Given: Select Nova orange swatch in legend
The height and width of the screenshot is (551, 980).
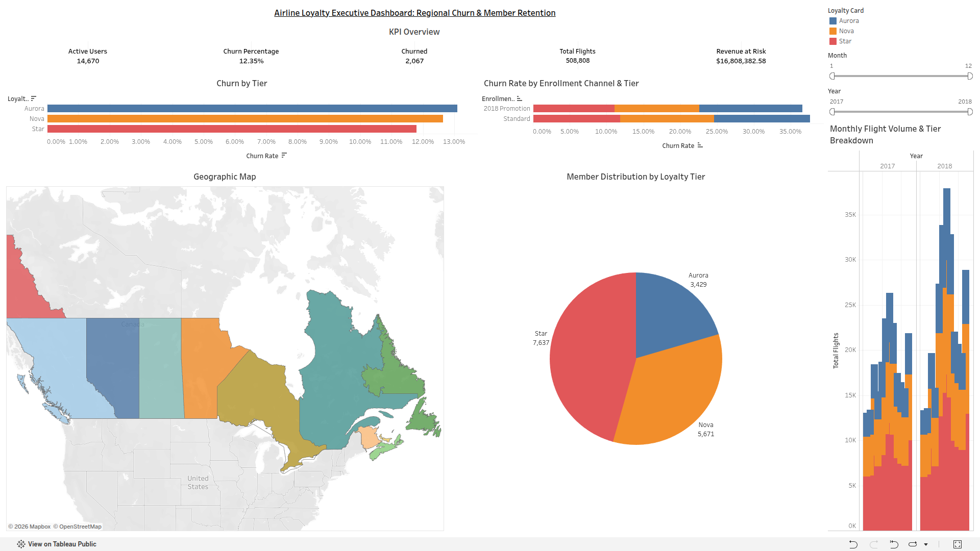Looking at the screenshot, I should pyautogui.click(x=833, y=31).
